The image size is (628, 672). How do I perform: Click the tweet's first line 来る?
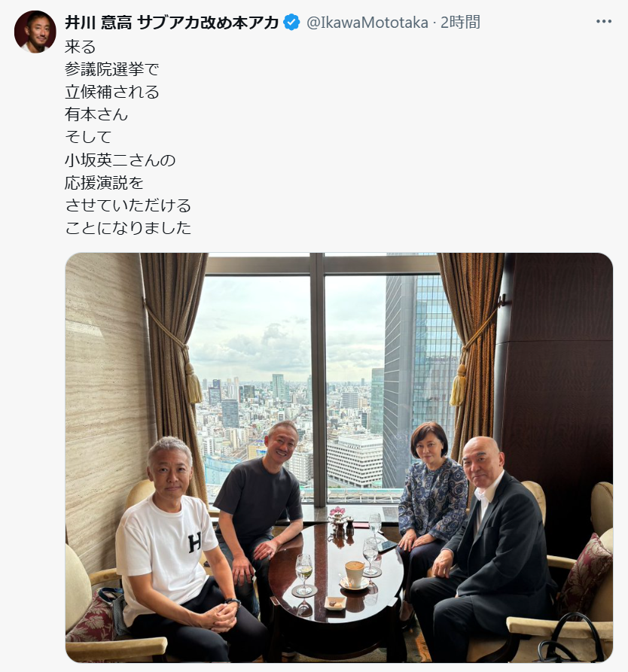coord(81,47)
